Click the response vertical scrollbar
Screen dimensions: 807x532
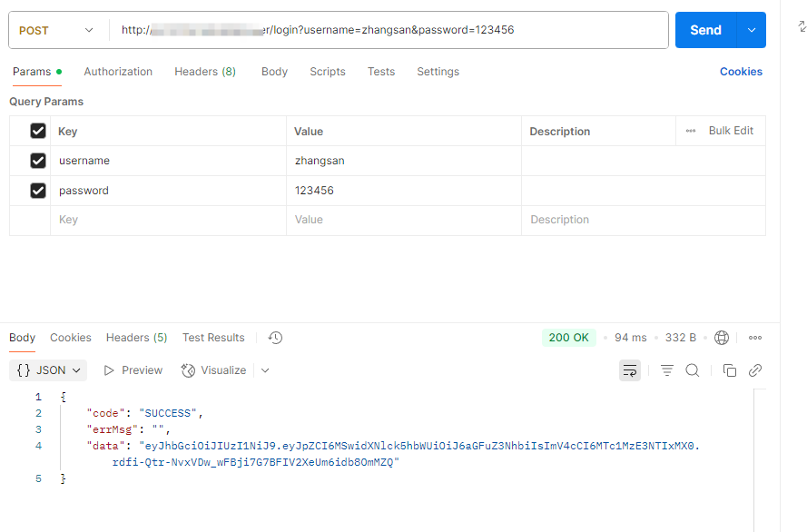[x=760, y=460]
